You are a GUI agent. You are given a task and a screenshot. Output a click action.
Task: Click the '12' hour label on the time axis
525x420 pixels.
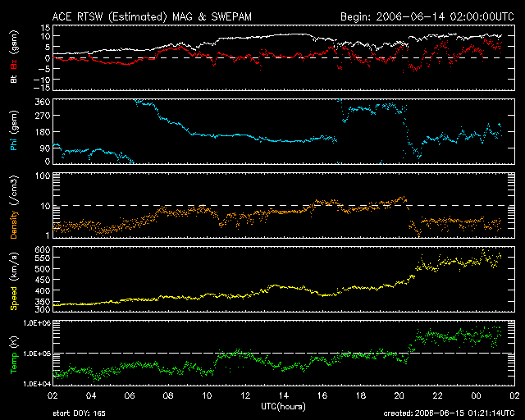245,396
